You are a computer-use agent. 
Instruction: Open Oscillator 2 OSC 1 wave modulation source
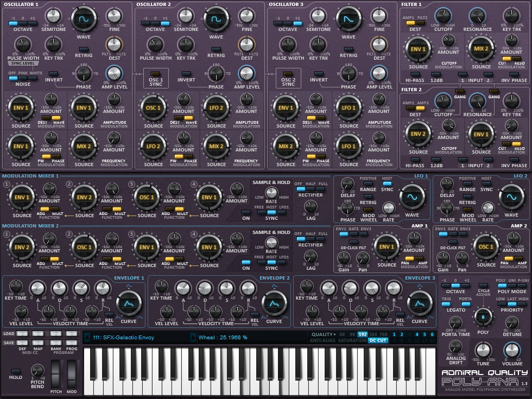click(x=153, y=108)
